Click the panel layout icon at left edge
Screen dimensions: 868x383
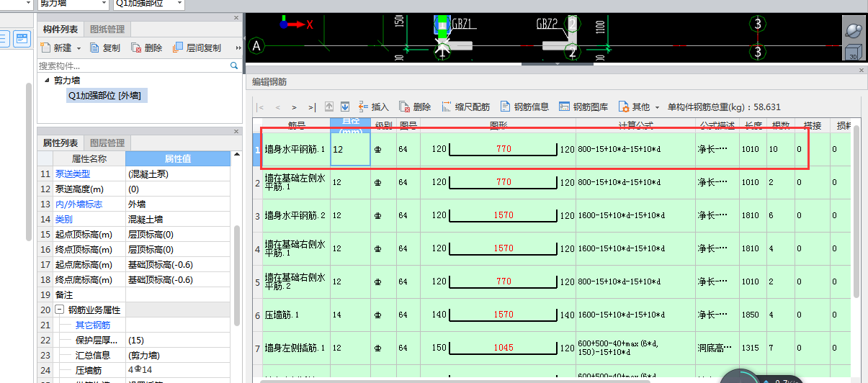22,39
